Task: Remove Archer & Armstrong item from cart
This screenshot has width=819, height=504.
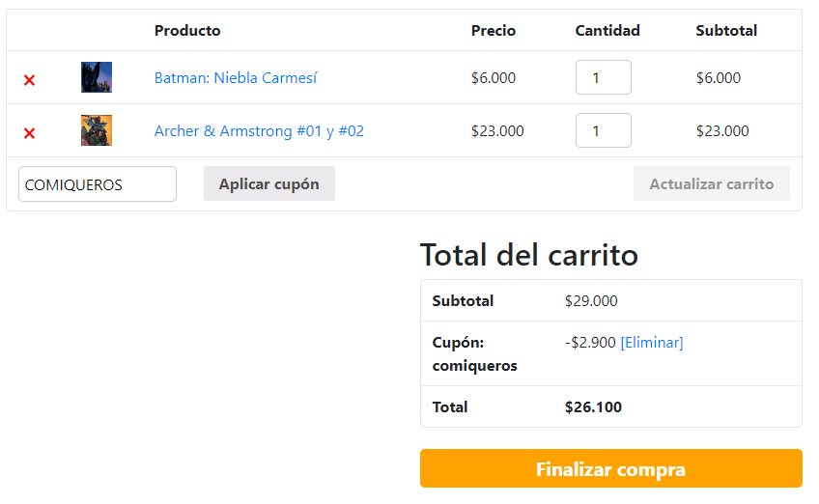Action: tap(29, 133)
